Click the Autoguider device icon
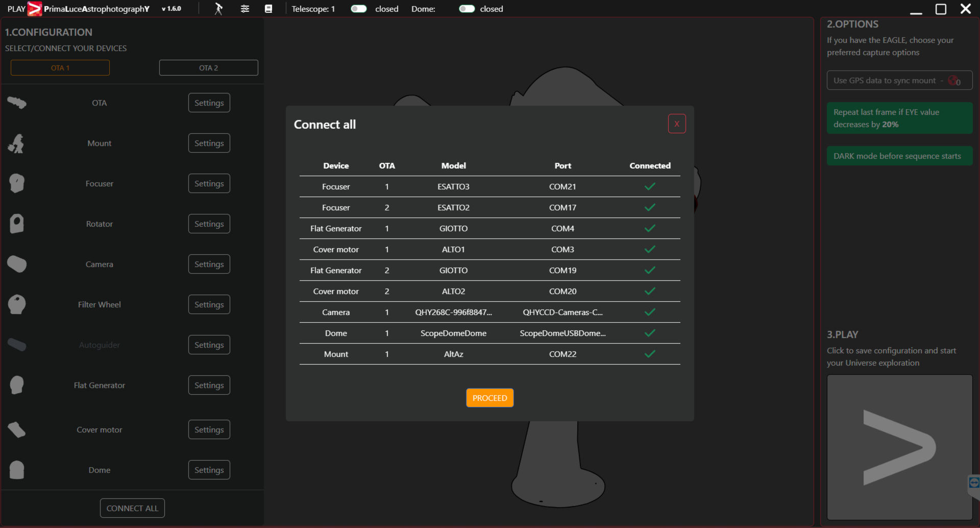The image size is (980, 528). click(x=17, y=345)
